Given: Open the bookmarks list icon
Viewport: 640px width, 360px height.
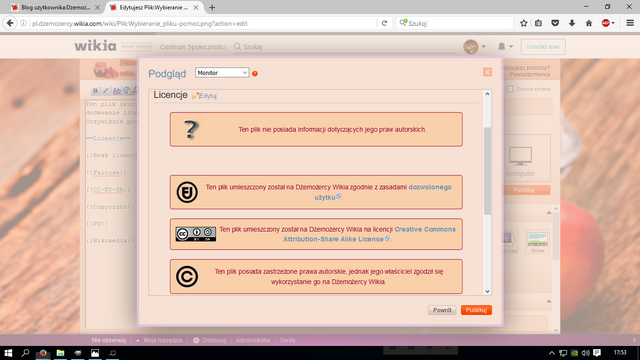Looking at the screenshot, I should [x=539, y=23].
